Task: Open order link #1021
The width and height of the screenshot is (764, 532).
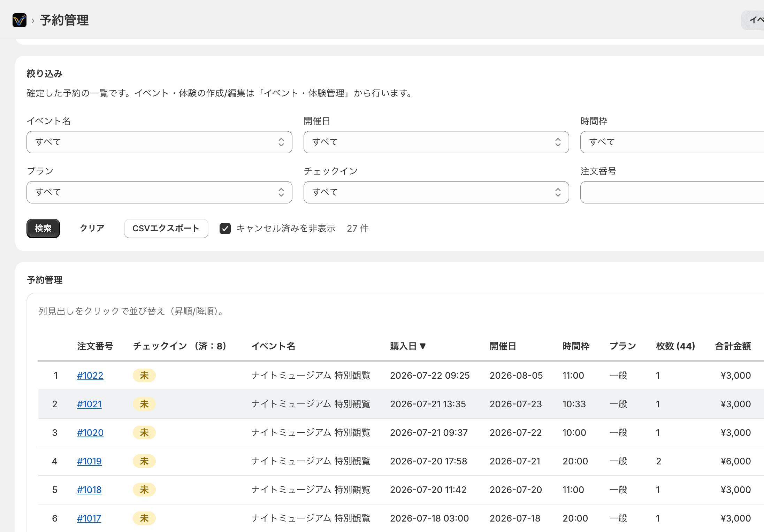Action: click(x=89, y=404)
